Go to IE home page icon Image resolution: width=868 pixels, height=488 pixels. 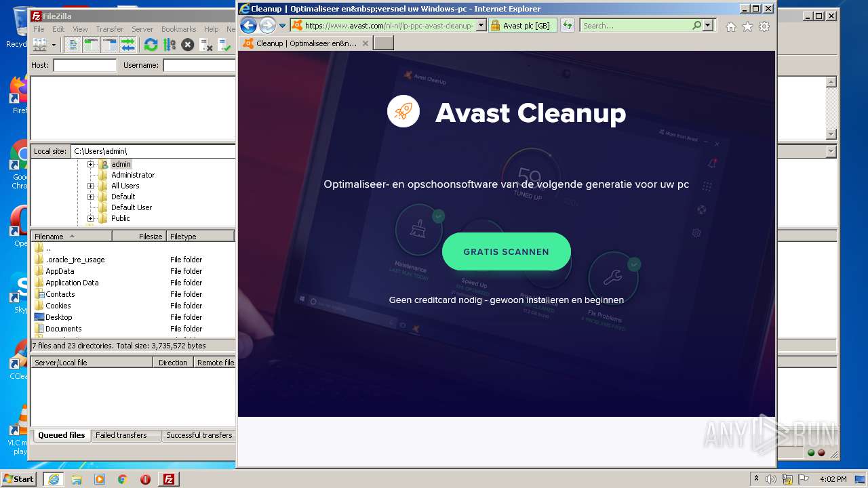click(x=730, y=26)
